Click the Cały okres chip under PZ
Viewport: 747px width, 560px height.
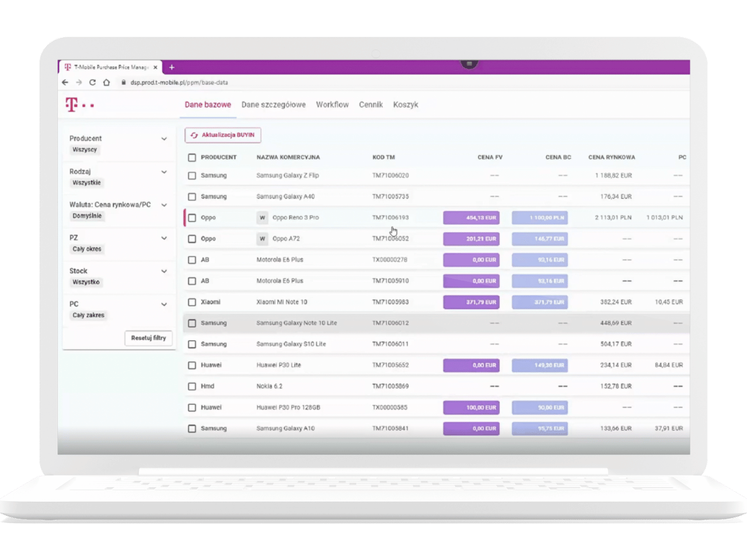pyautogui.click(x=87, y=249)
